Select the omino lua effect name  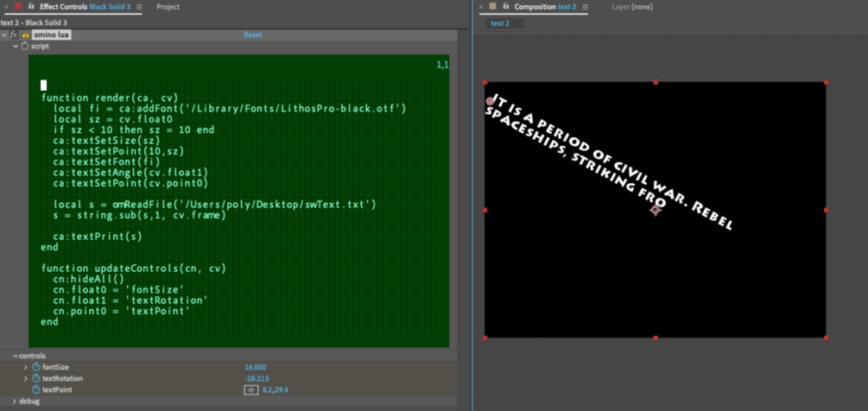[52, 35]
